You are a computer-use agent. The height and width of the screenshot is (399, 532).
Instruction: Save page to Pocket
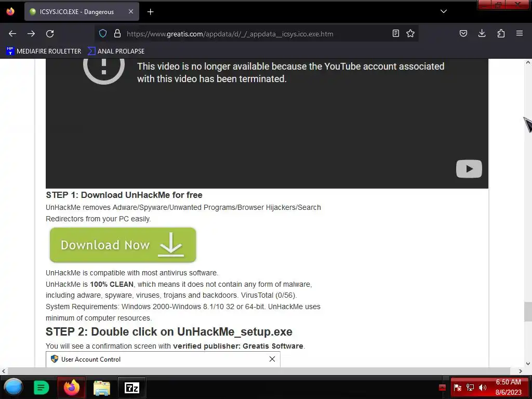[463, 34]
